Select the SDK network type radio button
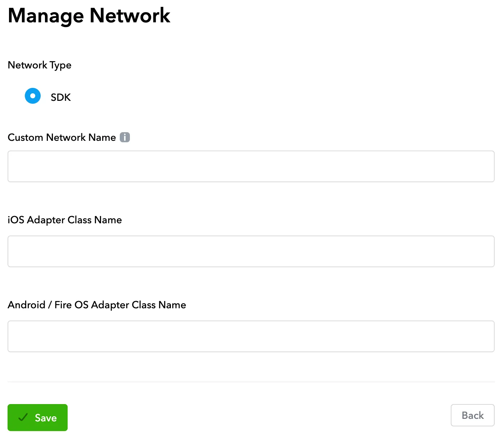The width and height of the screenshot is (504, 439). [x=32, y=96]
